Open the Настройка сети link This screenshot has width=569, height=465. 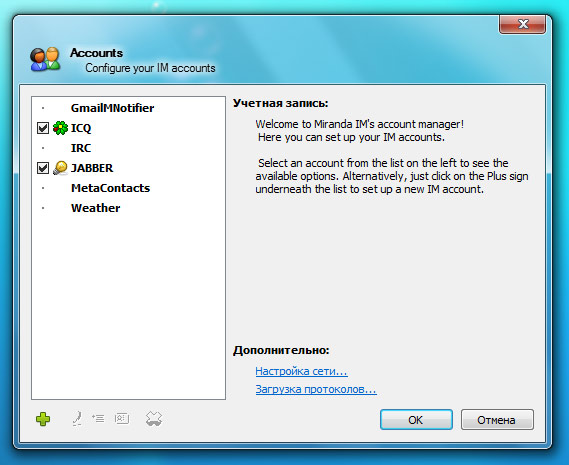(301, 371)
